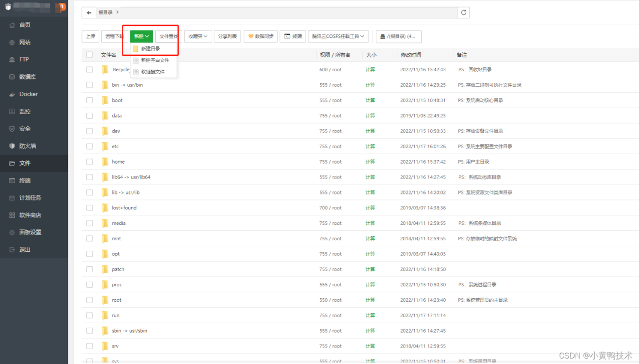Open the Docker section in sidebar
This screenshot has height=364, width=639.
pos(28,94)
